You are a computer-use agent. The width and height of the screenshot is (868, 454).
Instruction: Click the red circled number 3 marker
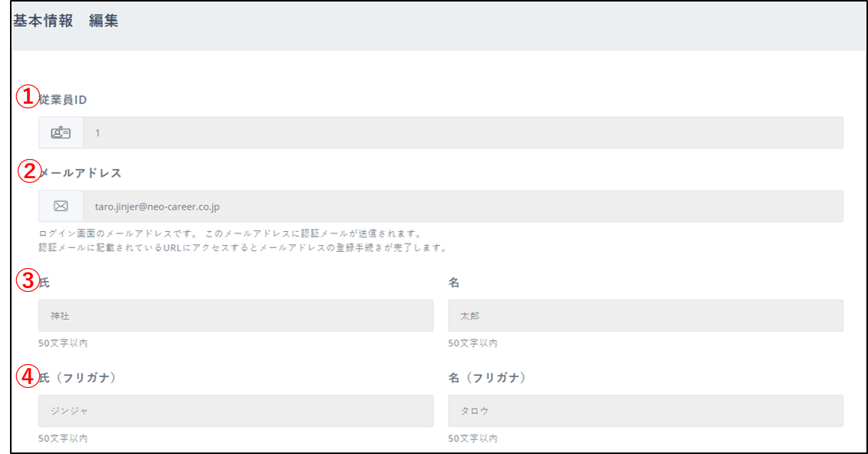[28, 280]
